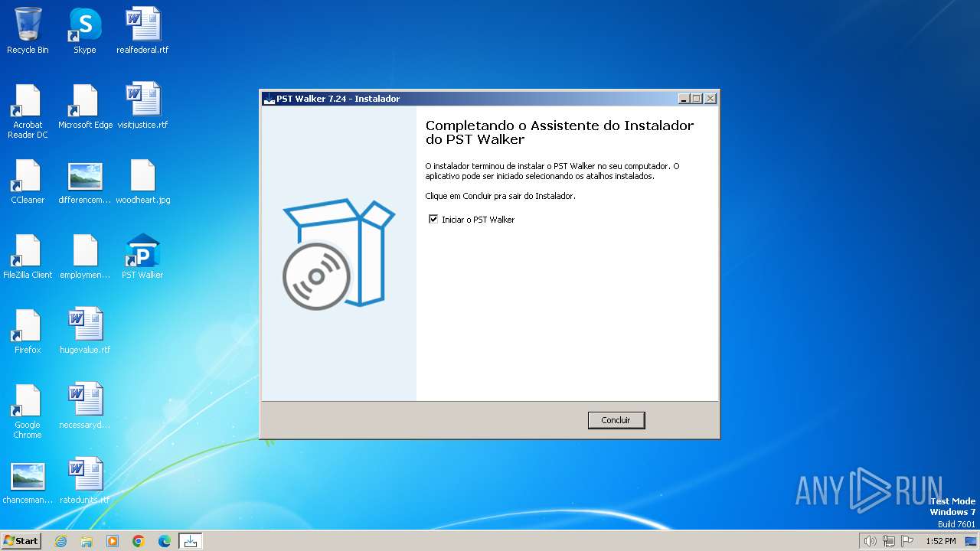Open Internet Explorer from taskbar
This screenshot has width=980, height=551.
(x=60, y=541)
